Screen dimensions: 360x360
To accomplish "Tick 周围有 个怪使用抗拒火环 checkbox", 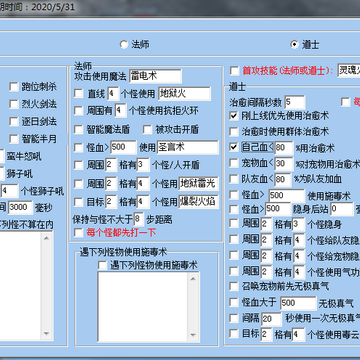I will 78,111.
